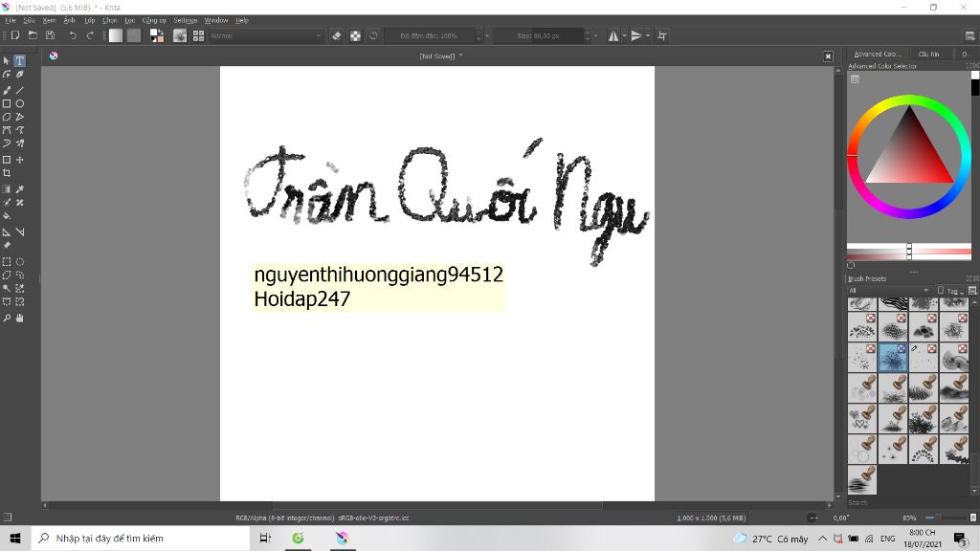Image resolution: width=980 pixels, height=551 pixels.
Task: Redo the last undone action
Action: [x=90, y=35]
